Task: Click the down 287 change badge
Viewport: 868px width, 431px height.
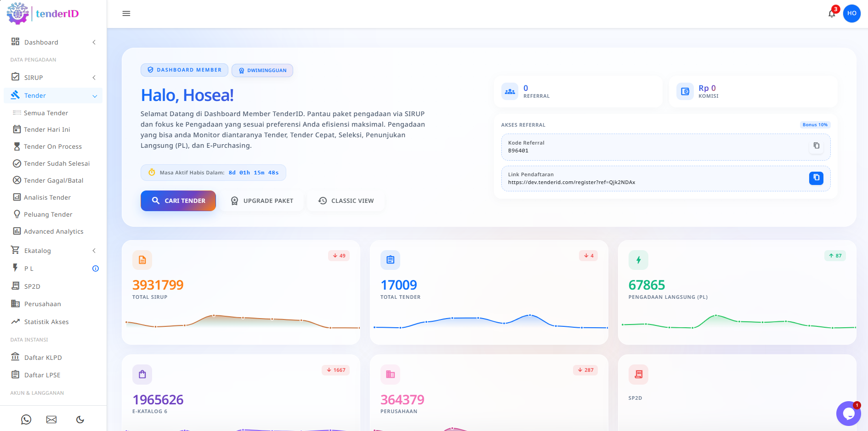Action: [585, 370]
